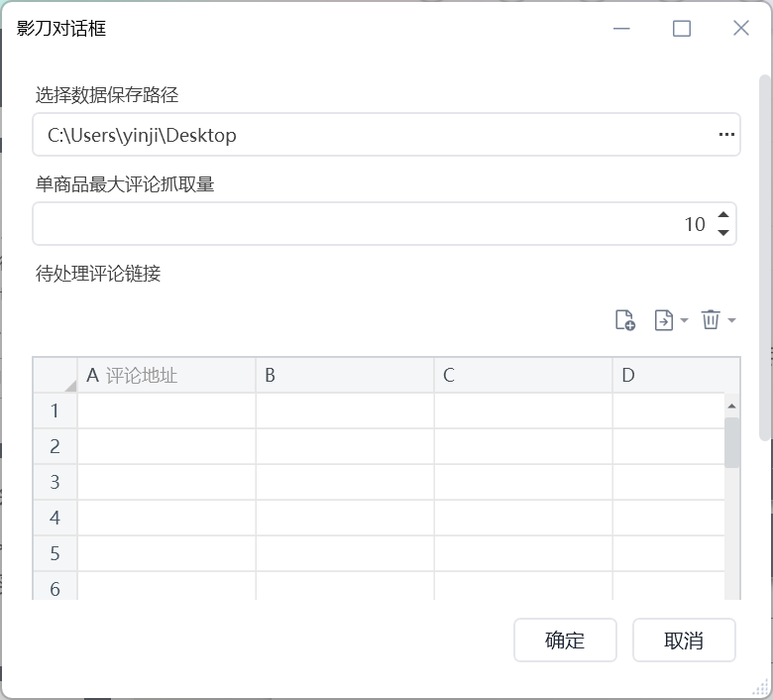Click the 取消 cancel button

684,640
